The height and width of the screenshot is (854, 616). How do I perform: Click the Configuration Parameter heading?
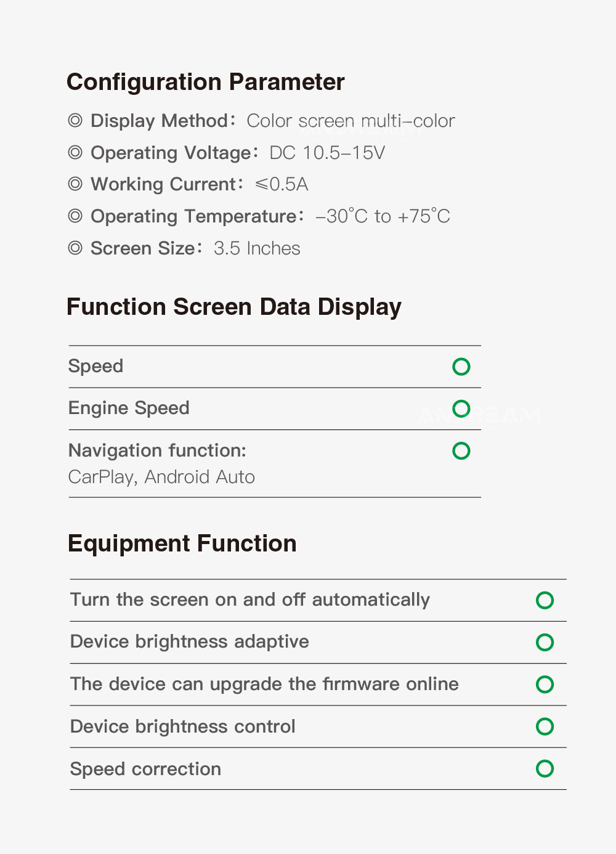pyautogui.click(x=205, y=82)
